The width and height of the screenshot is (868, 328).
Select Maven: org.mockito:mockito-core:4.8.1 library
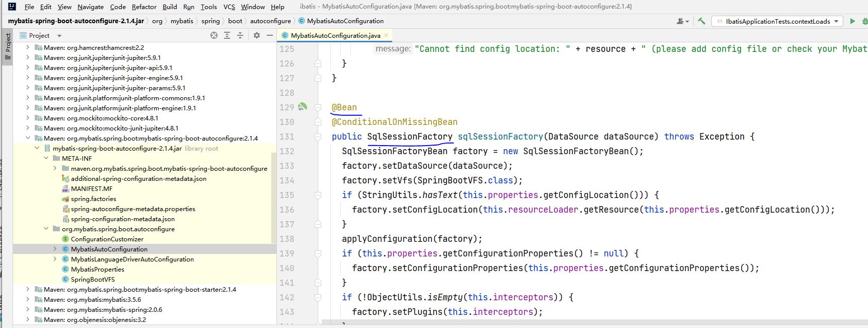point(101,118)
